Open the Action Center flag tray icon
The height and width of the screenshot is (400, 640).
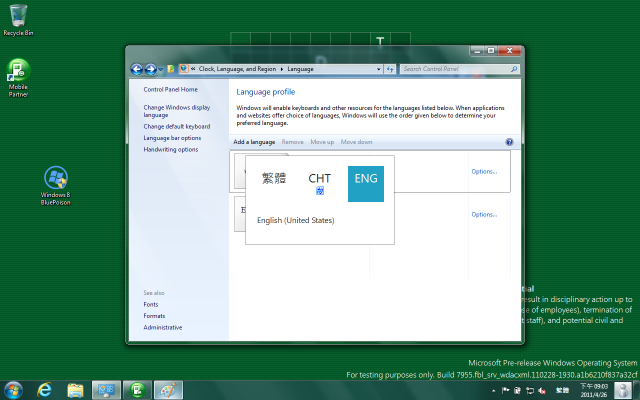click(505, 391)
